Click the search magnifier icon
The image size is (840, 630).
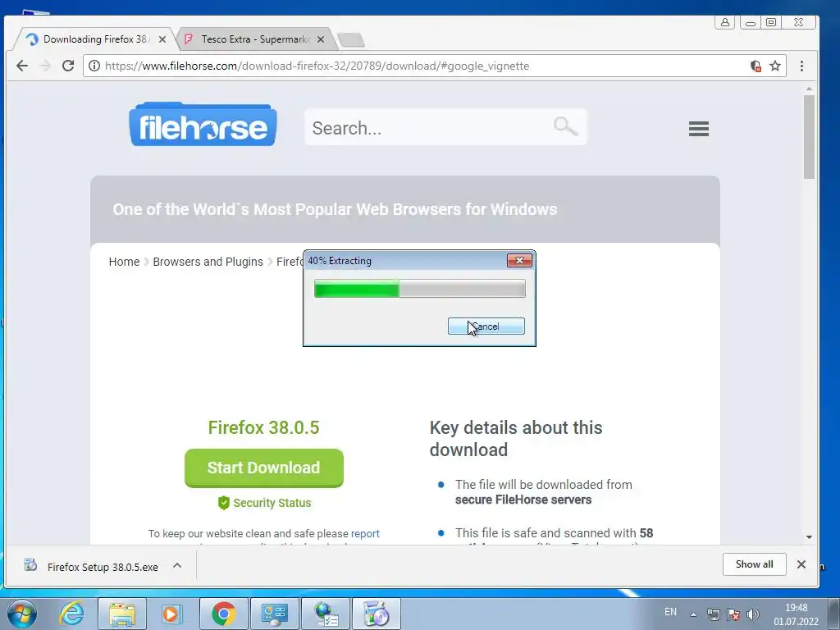(x=565, y=126)
